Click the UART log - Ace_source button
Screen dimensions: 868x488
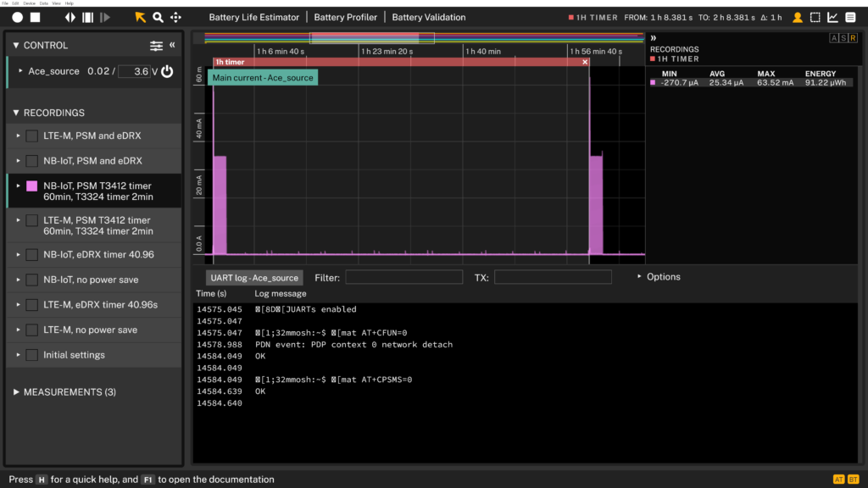click(x=254, y=278)
